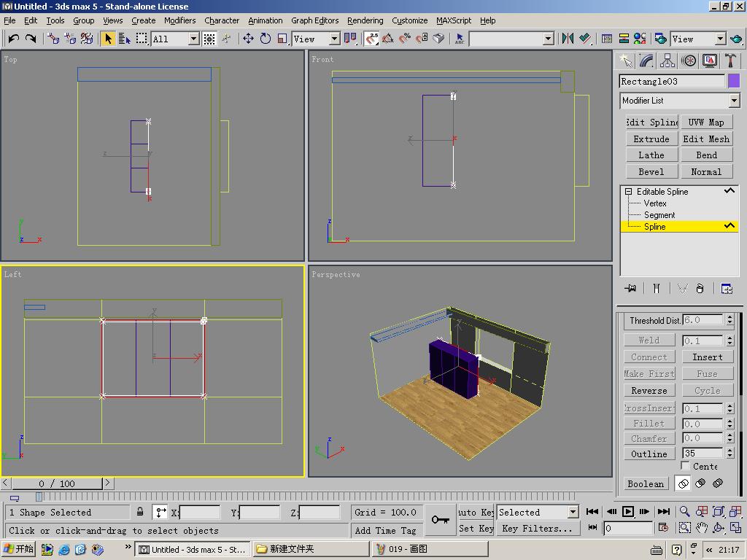
Task: Open the Selected key filter dropdown
Action: click(x=573, y=513)
